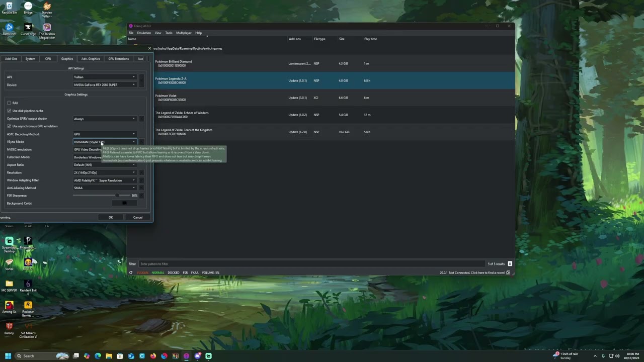Enable the RAII checkbox
644x362 pixels.
[x=9, y=103]
